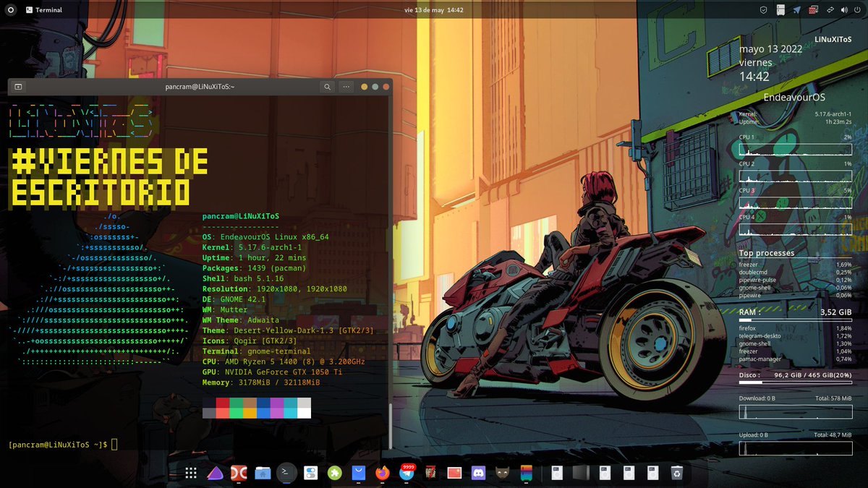Open the network arrows indicator in top bar
This screenshot has height=488, width=868.
coord(830,10)
